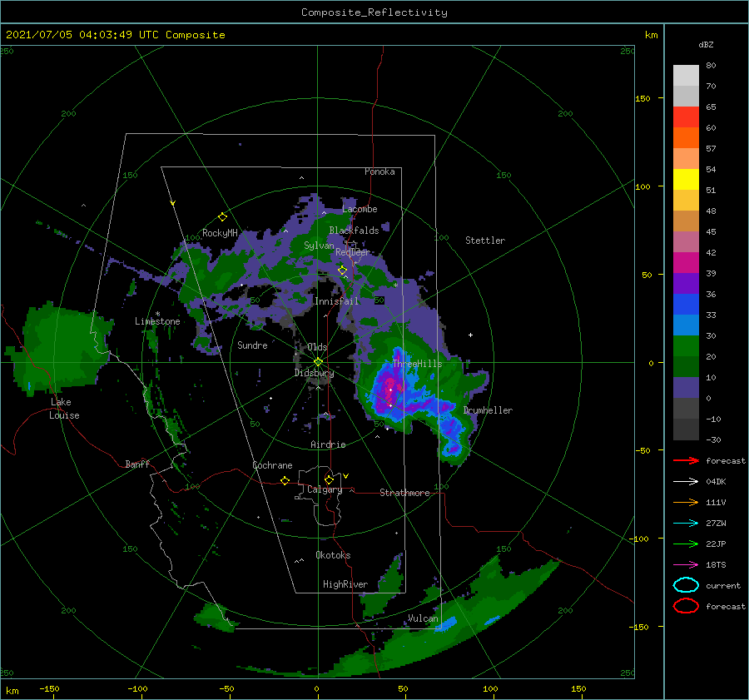Click the Sylvan label on map
This screenshot has height=700, width=749.
click(319, 246)
